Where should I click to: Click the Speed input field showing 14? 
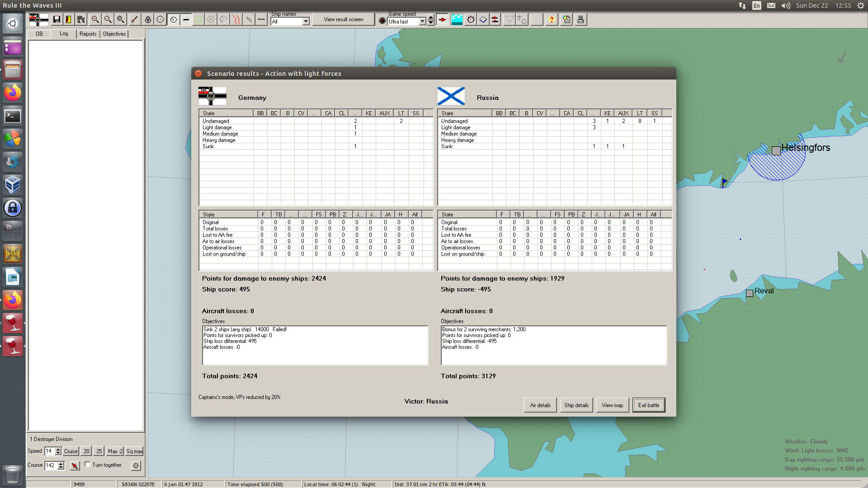coord(50,451)
